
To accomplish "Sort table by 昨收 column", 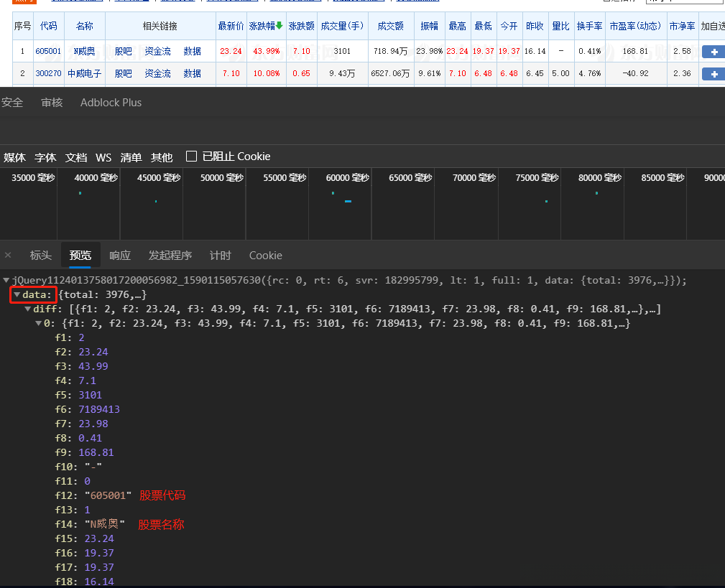I will pyautogui.click(x=535, y=26).
